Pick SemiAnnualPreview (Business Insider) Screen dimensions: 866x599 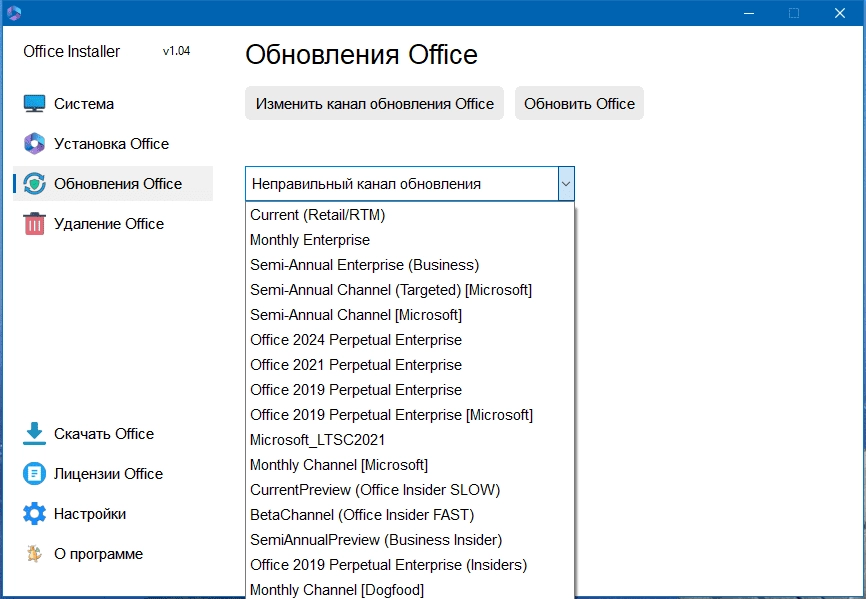tap(410, 539)
